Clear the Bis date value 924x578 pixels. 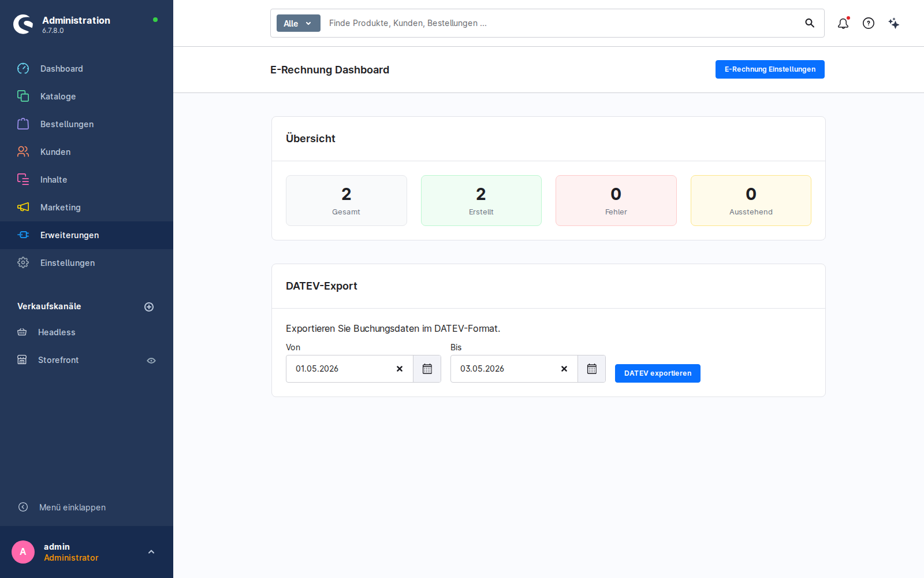564,369
